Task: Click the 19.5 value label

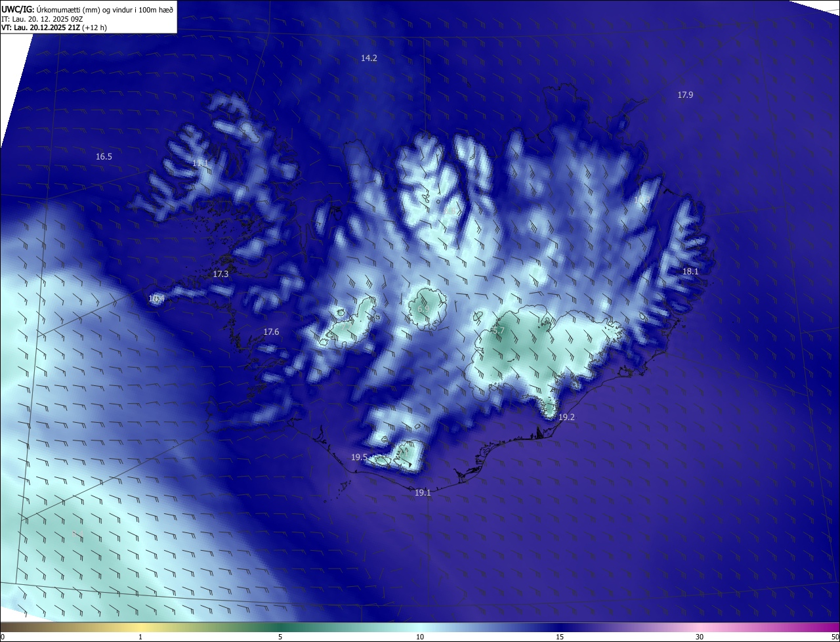Action: [359, 457]
